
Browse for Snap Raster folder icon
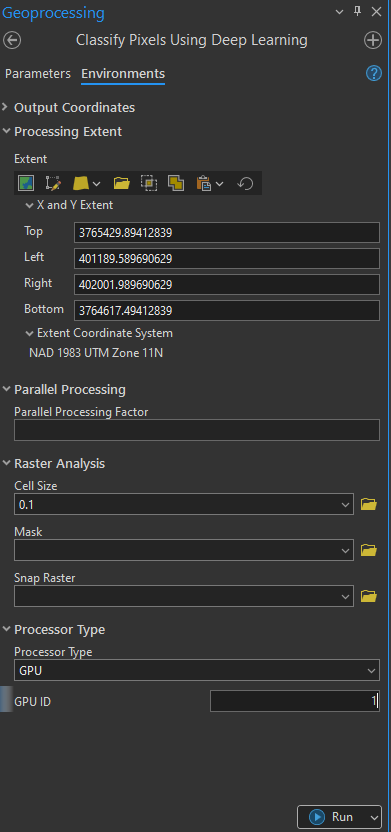point(369,596)
